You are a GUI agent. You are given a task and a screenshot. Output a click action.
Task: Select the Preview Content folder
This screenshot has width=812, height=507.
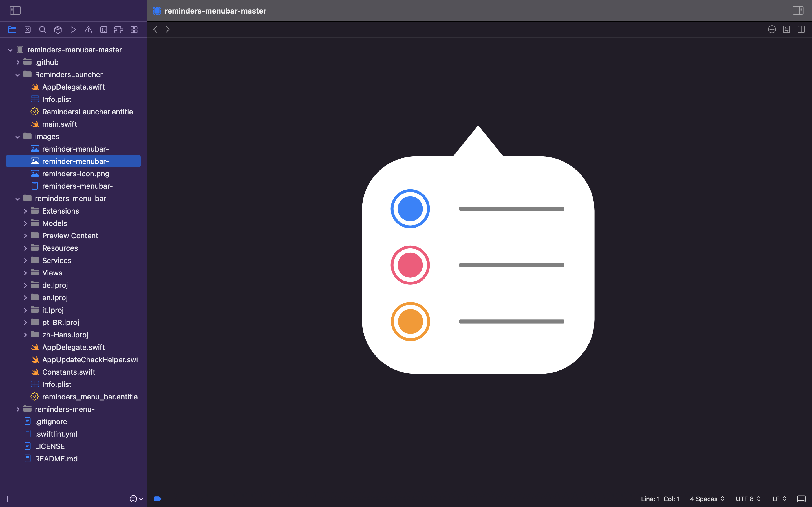coord(70,235)
